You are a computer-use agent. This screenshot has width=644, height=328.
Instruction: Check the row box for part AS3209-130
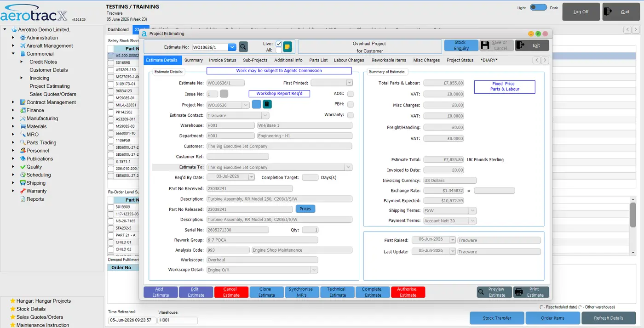[x=110, y=70]
